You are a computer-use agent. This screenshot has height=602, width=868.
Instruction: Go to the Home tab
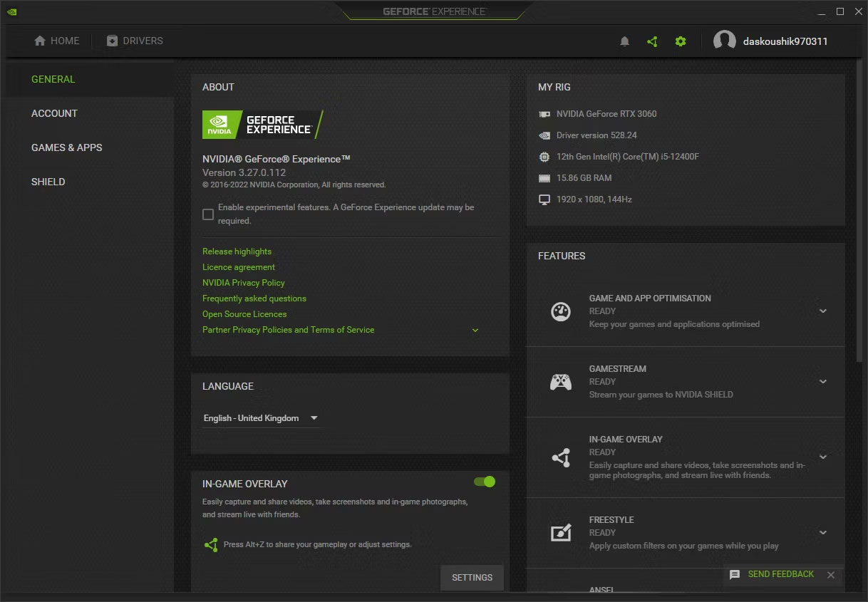click(57, 41)
